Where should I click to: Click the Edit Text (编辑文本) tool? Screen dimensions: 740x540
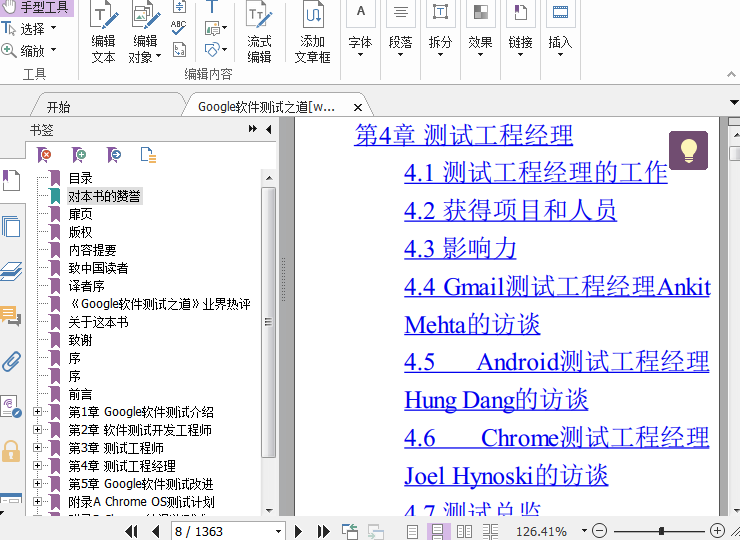103,32
